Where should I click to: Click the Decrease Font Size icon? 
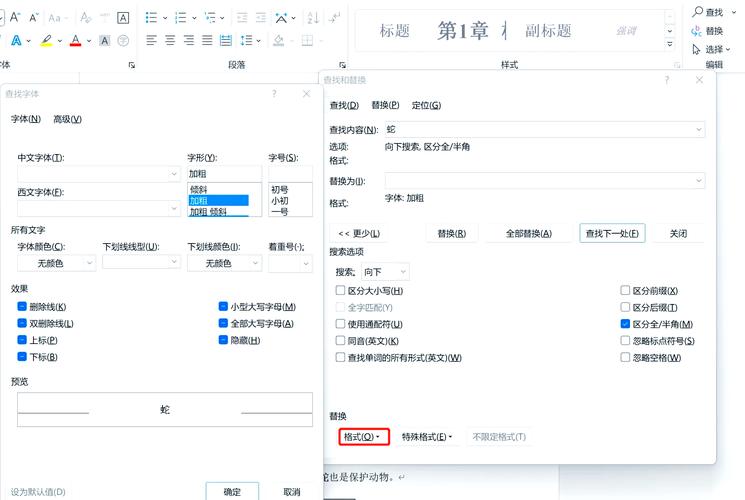coord(34,18)
